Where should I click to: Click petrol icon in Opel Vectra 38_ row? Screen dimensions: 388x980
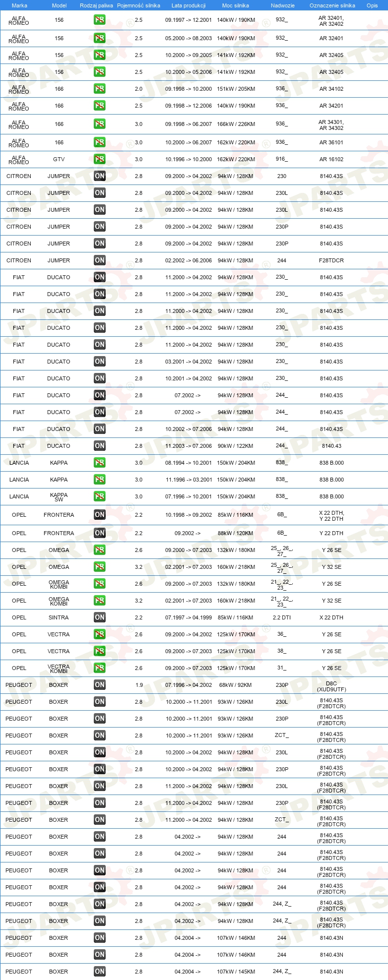click(100, 651)
